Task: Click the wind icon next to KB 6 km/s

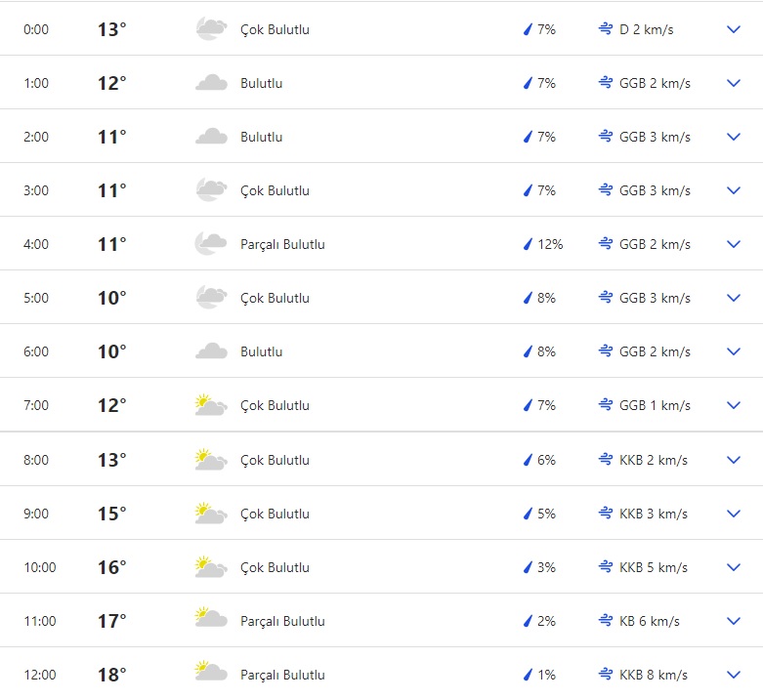Action: click(606, 621)
